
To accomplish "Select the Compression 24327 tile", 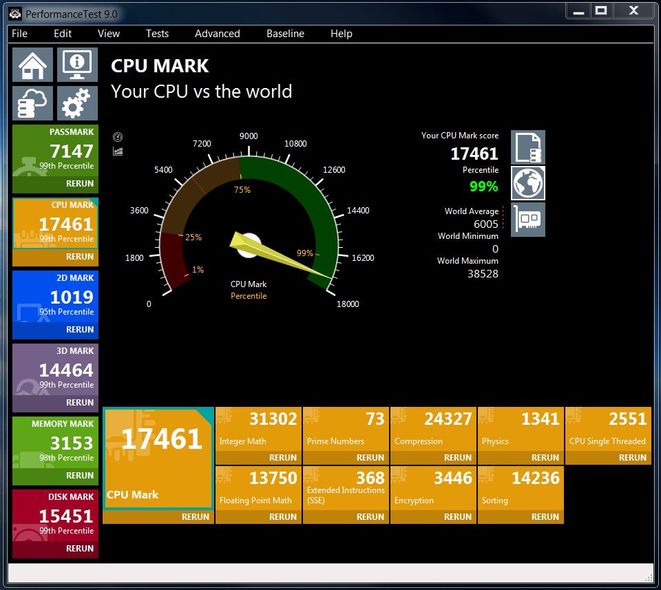I will point(433,429).
